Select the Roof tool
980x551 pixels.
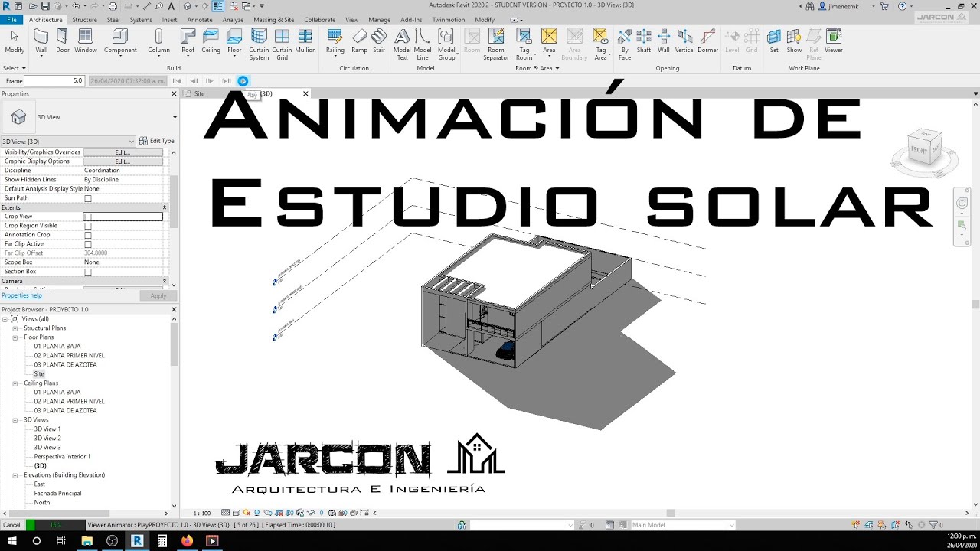pyautogui.click(x=188, y=41)
